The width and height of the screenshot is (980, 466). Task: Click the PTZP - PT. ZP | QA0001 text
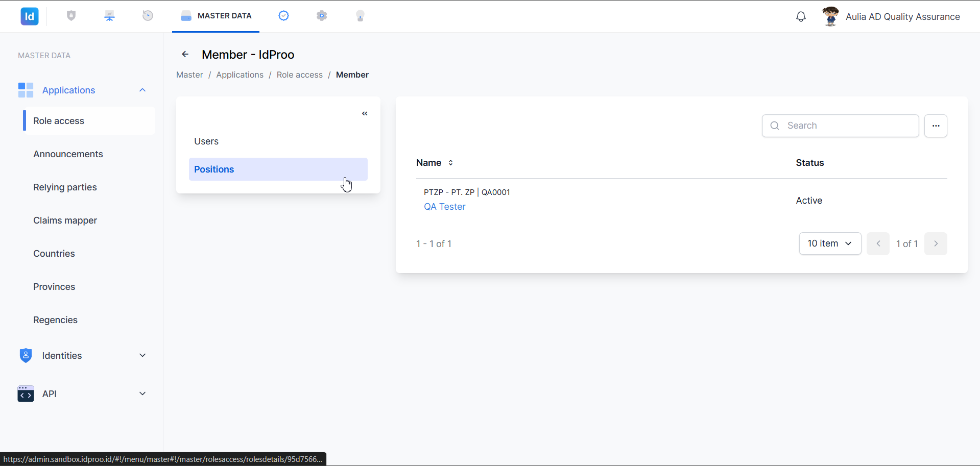coord(467,192)
